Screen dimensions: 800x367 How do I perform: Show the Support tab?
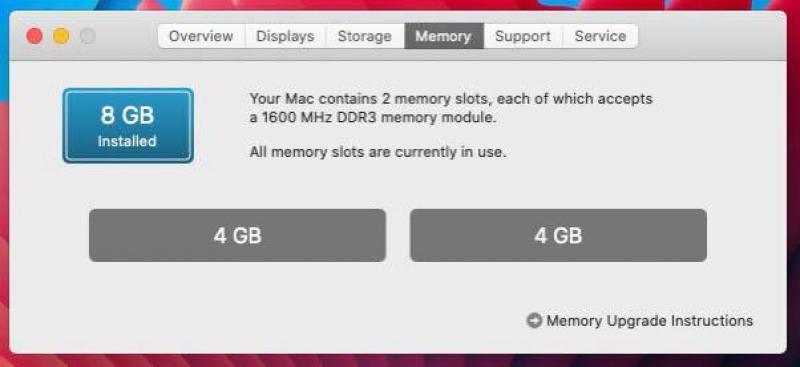point(523,36)
